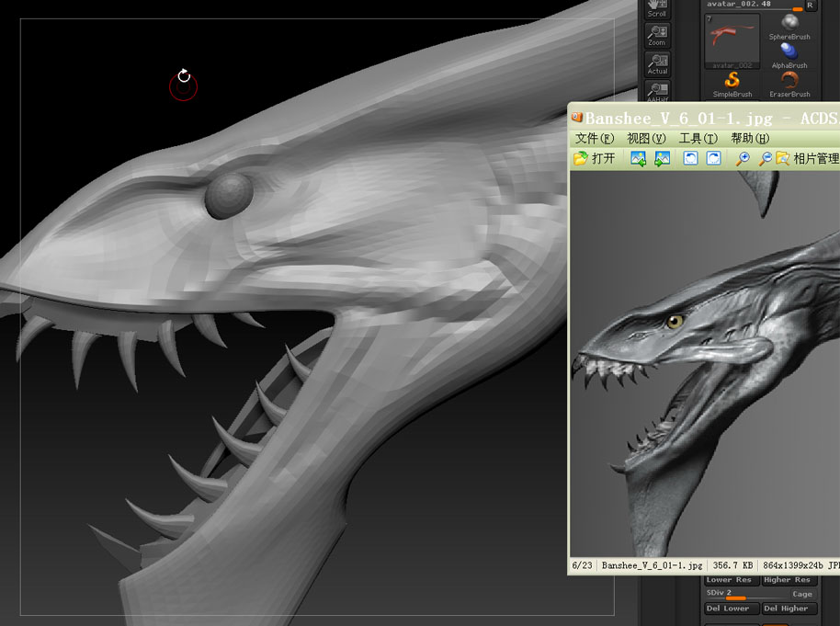Click the 打开 (Open) button in ACDSee

pos(595,159)
